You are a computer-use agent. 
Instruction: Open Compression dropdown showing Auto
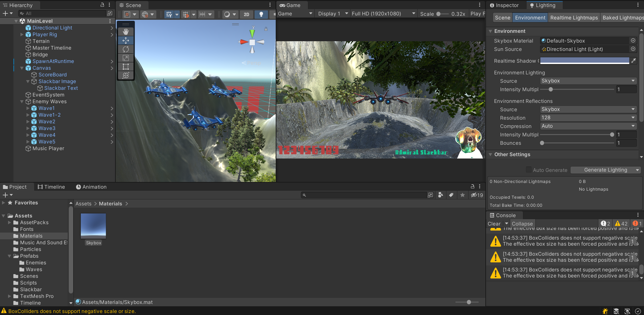(x=588, y=126)
